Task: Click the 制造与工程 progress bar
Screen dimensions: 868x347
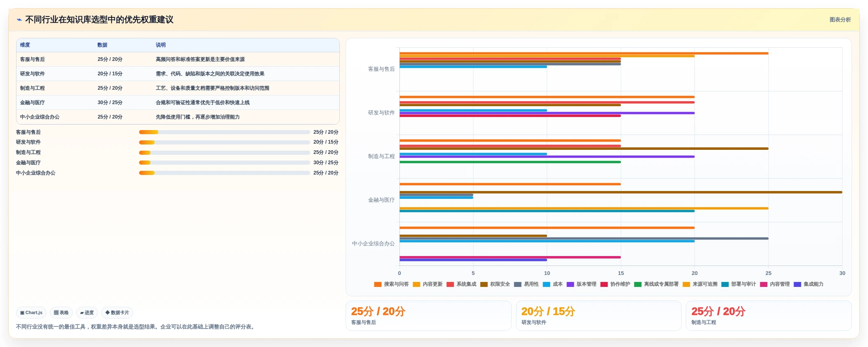Action: 225,153
